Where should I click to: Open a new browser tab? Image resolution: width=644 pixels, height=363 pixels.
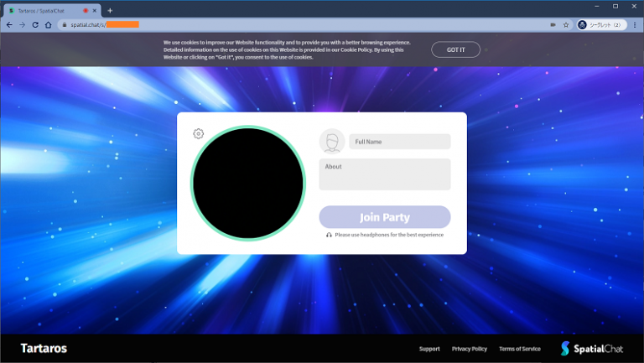tap(110, 10)
